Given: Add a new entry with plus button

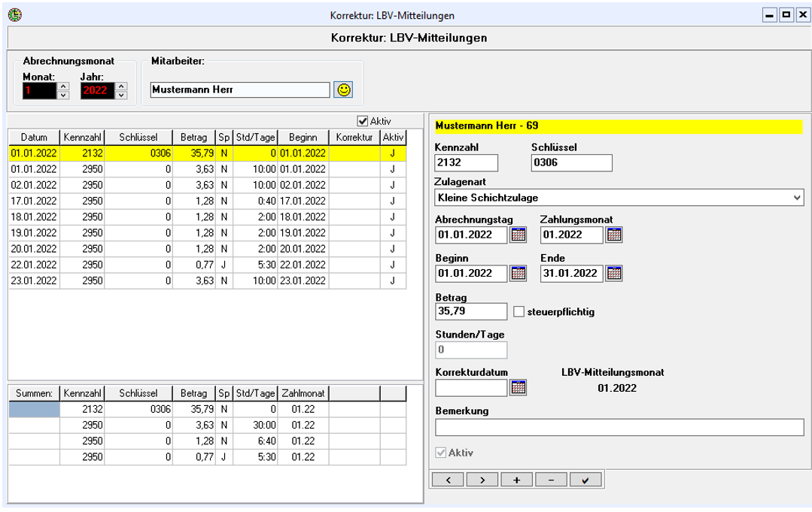Looking at the screenshot, I should tap(516, 480).
